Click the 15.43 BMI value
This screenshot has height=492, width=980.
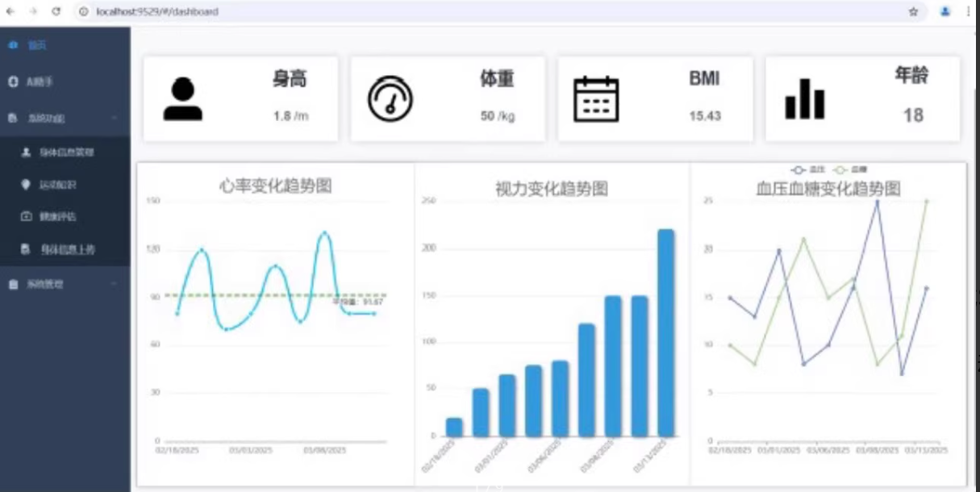pyautogui.click(x=705, y=116)
